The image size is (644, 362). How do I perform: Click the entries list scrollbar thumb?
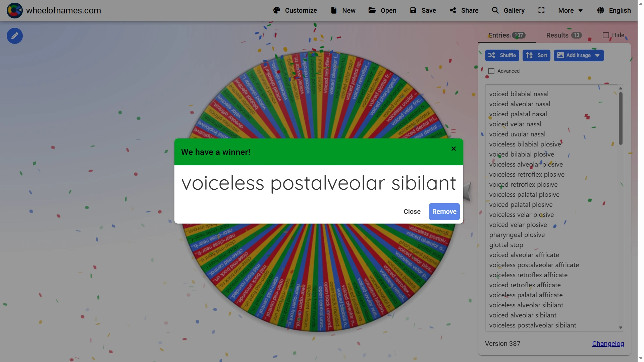tap(621, 118)
